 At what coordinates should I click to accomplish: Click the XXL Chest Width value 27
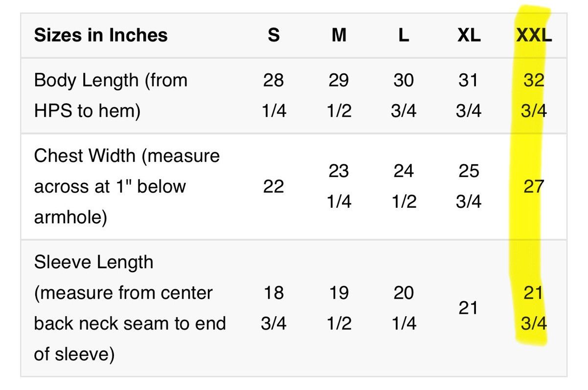(x=534, y=186)
